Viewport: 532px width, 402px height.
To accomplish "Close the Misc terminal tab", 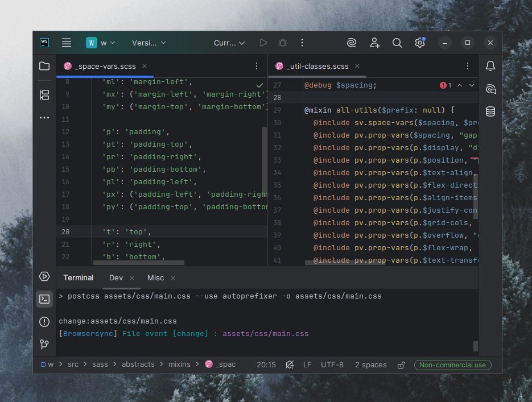I will [x=173, y=278].
